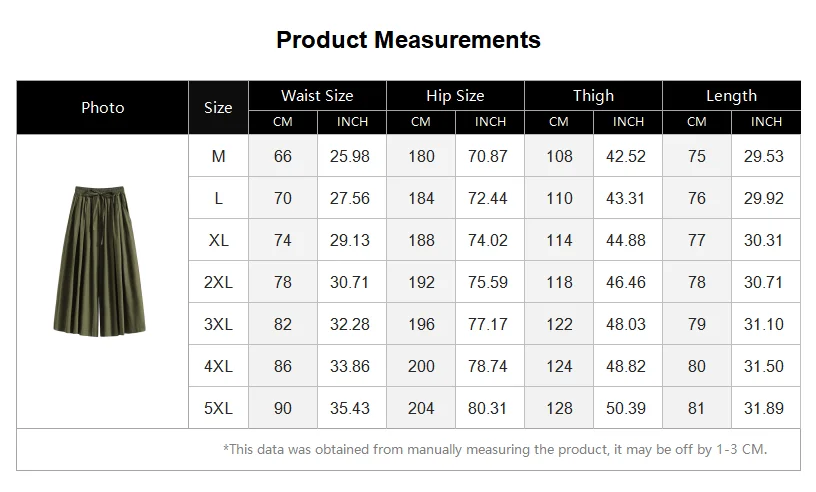Image resolution: width=816 pixels, height=492 pixels.
Task: Click the green wide-leg pants photo
Action: [99, 261]
